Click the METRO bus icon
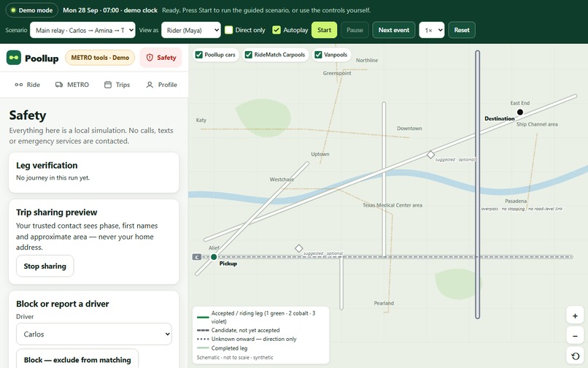The image size is (588, 368). 59,85
